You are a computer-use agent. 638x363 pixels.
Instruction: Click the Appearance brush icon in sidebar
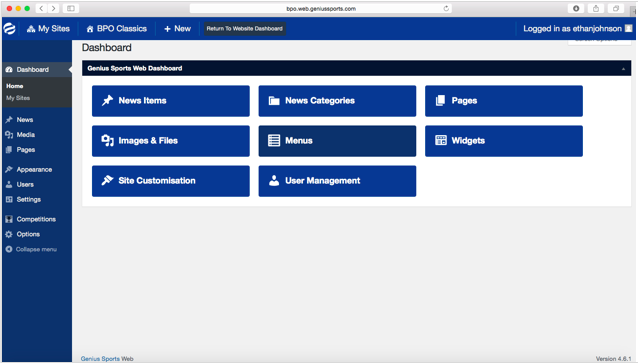(x=9, y=169)
